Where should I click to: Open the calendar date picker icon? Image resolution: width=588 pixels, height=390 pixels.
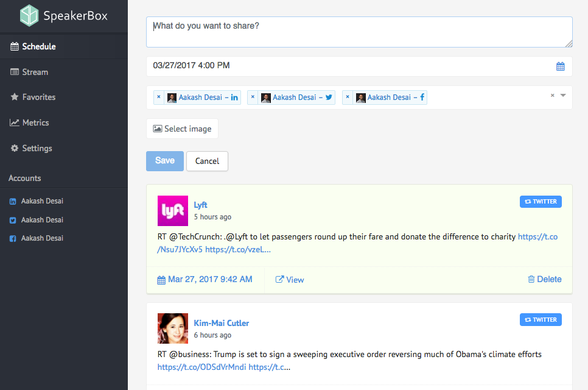[x=560, y=66]
